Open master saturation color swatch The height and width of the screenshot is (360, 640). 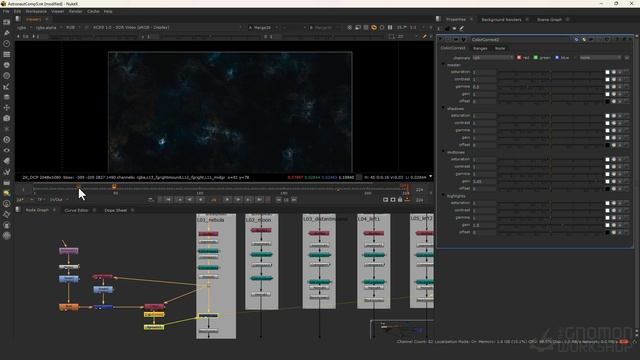(x=607, y=72)
